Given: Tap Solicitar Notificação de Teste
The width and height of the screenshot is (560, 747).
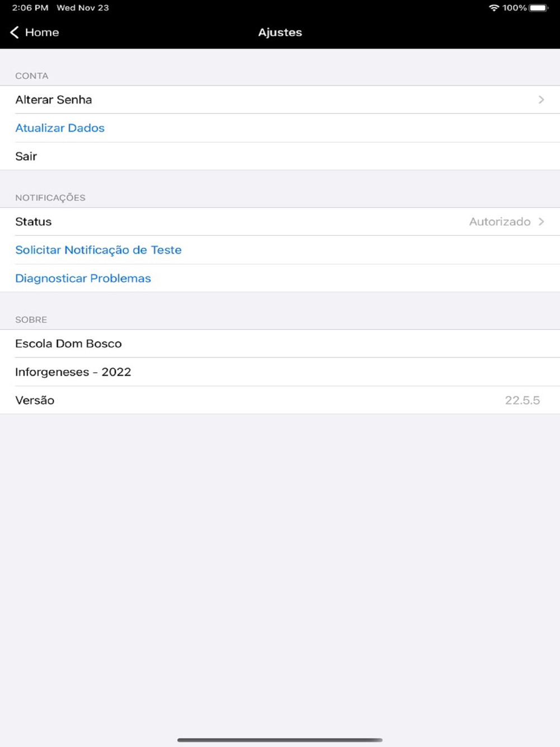Looking at the screenshot, I should pyautogui.click(x=99, y=250).
